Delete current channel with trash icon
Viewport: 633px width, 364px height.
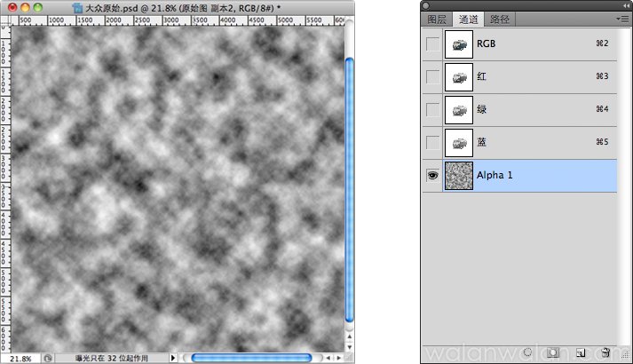605,353
